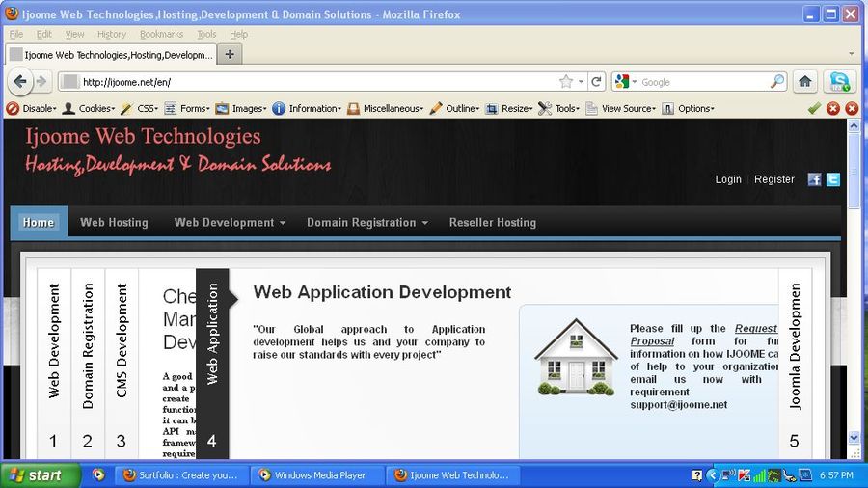
Task: Click the search magnifier icon
Action: click(777, 82)
